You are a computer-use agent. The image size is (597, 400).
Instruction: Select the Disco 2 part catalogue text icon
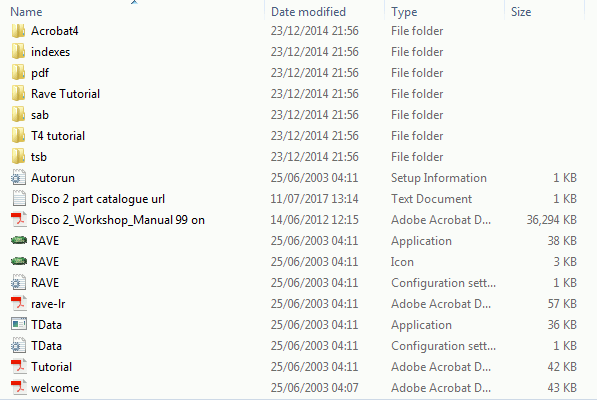pyautogui.click(x=18, y=199)
